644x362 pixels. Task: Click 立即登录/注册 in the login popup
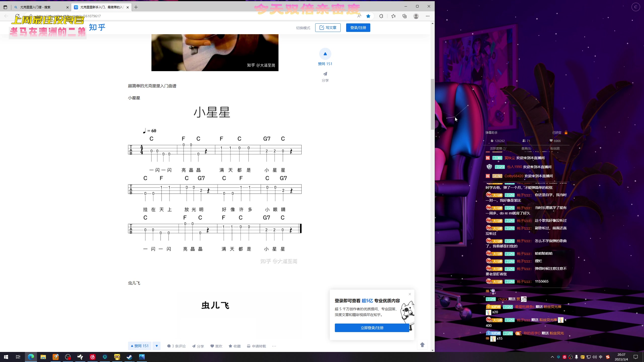[372, 328]
